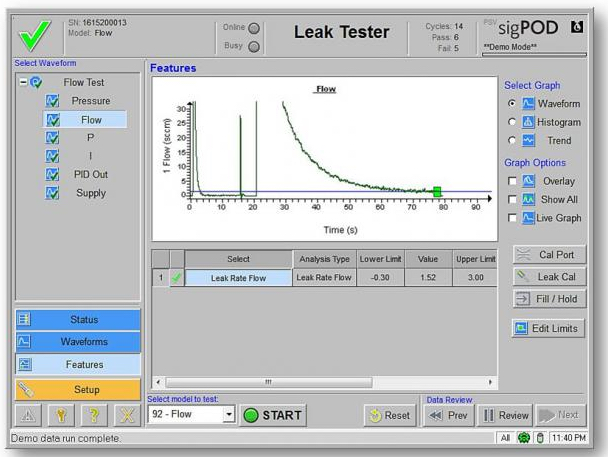Click the Next data button
608x457 pixels.
(561, 416)
